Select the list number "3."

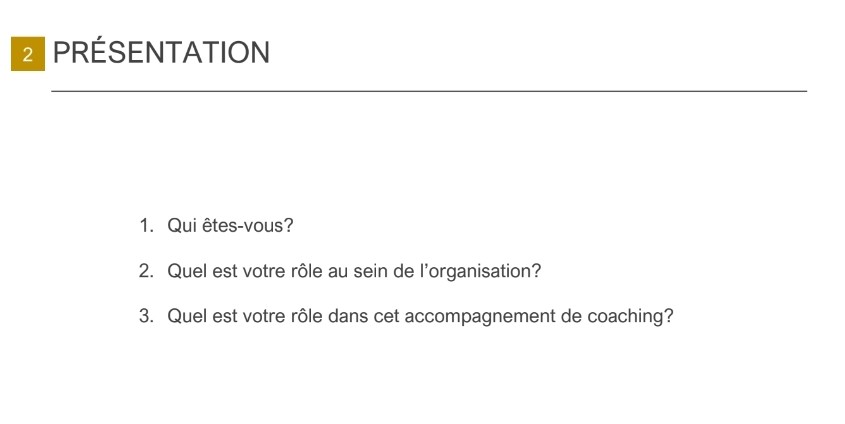[x=147, y=316]
